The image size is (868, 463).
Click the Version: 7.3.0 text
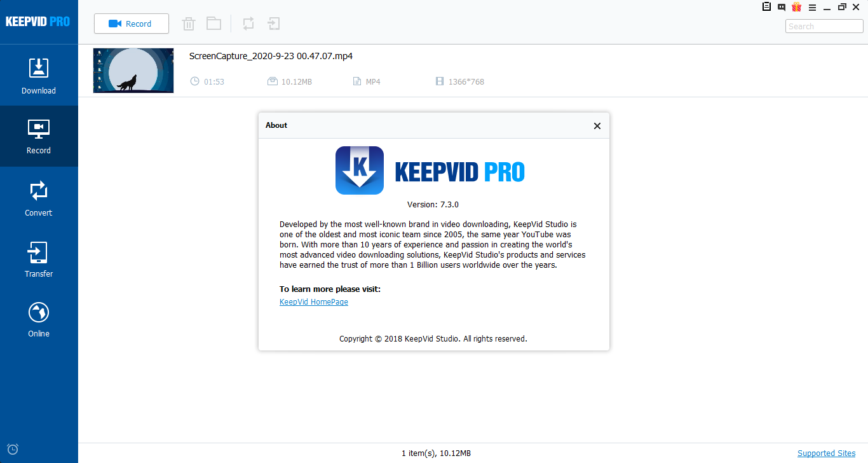click(433, 205)
